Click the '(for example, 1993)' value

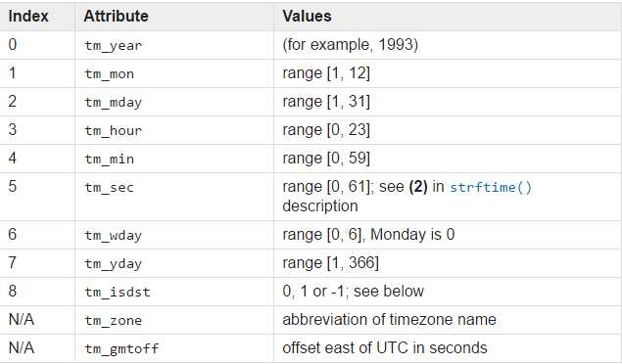click(x=351, y=45)
